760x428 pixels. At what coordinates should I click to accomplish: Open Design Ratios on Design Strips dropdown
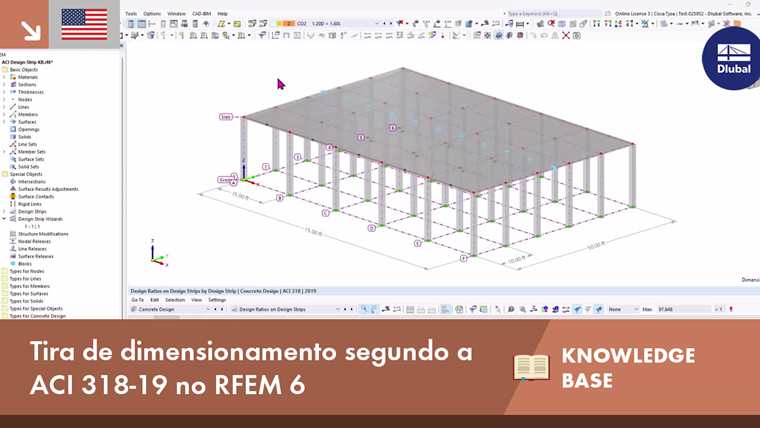coord(337,309)
